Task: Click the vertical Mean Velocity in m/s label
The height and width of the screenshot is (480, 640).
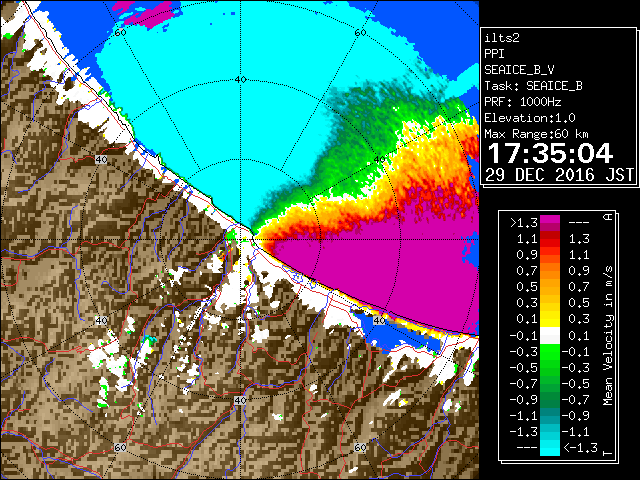Action: 608,335
